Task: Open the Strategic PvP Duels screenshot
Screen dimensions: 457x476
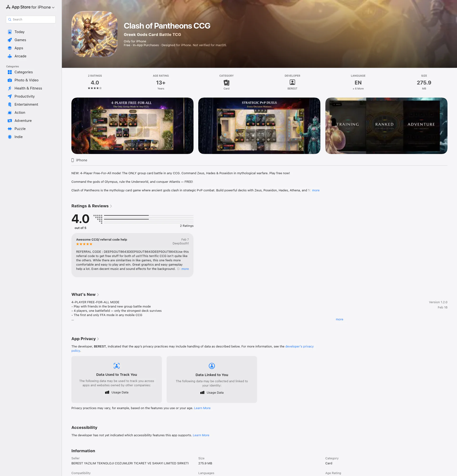Action: (x=259, y=126)
